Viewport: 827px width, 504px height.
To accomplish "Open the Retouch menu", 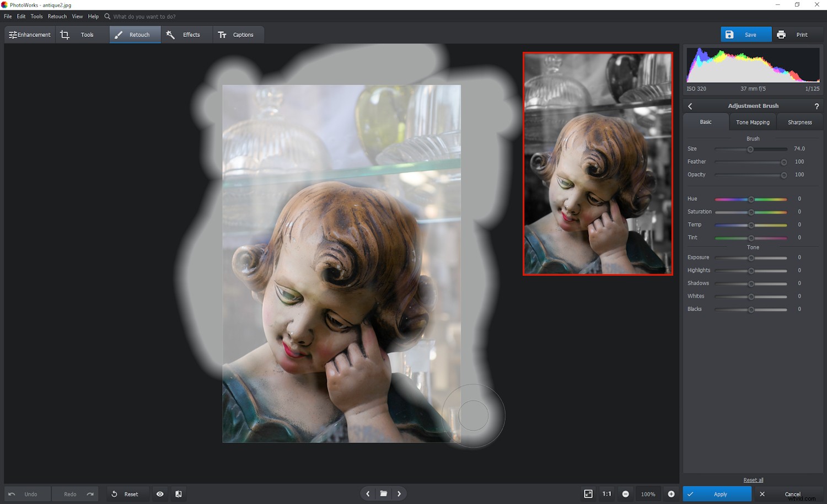I will [x=57, y=16].
